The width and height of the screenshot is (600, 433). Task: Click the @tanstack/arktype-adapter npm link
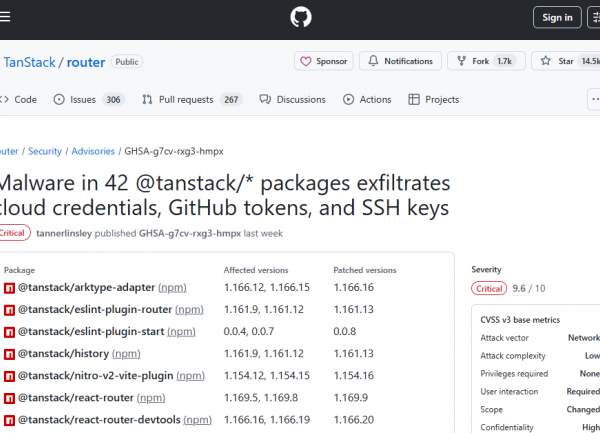point(172,287)
